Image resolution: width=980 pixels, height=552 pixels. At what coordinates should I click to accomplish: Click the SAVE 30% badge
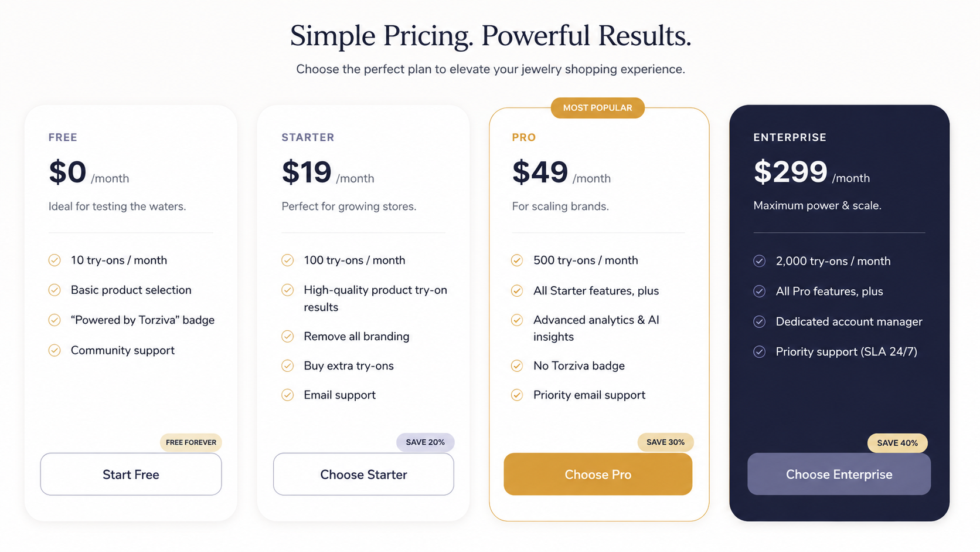click(665, 442)
